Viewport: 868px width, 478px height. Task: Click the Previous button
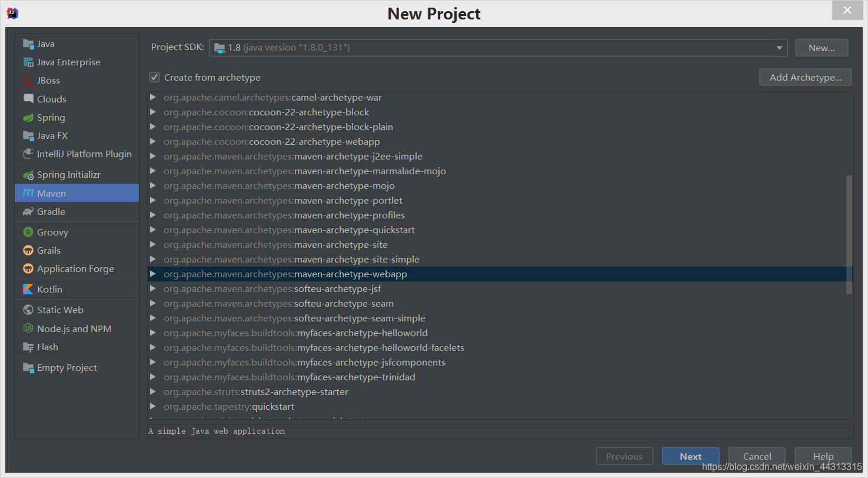pos(624,456)
